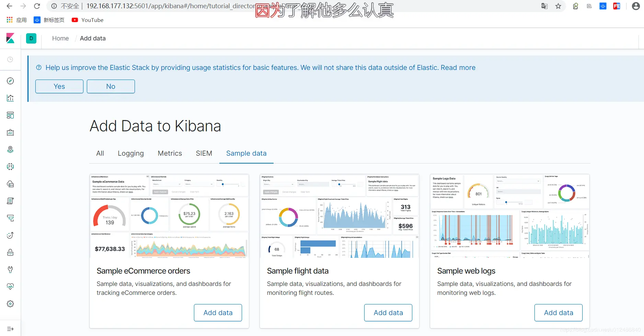The width and height of the screenshot is (644, 336).
Task: Open the Apps bookmarks shortcut
Action: pos(16,20)
